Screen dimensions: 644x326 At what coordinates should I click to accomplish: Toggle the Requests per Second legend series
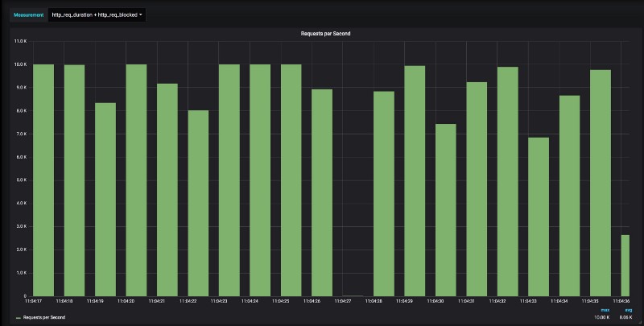44,317
